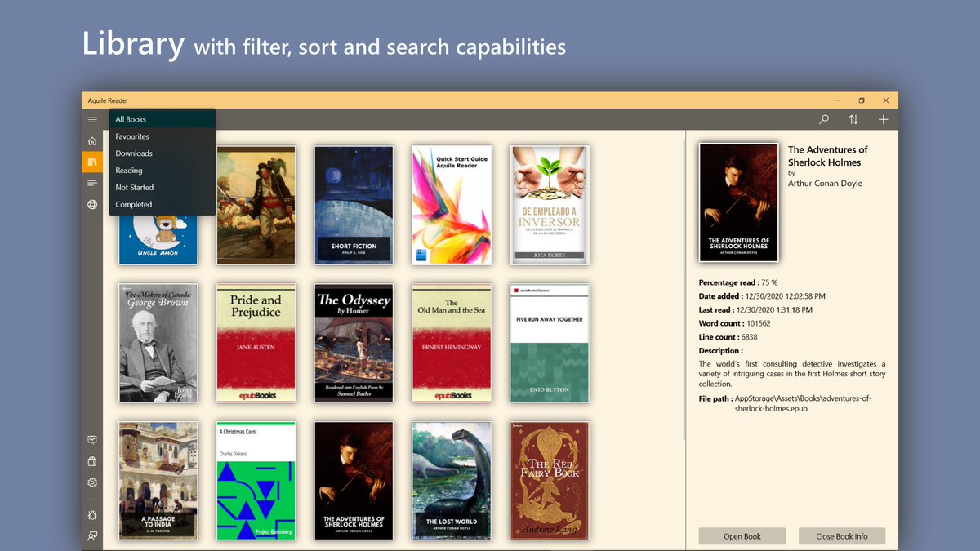Select the Short Fiction Philip K. Dick cover
Screen dimensions: 980x551
tap(354, 205)
